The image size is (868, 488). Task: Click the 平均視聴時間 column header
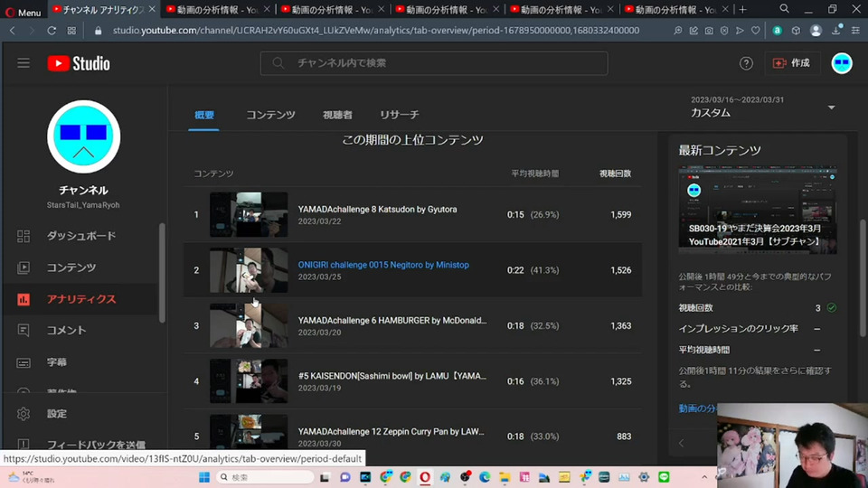(x=534, y=174)
